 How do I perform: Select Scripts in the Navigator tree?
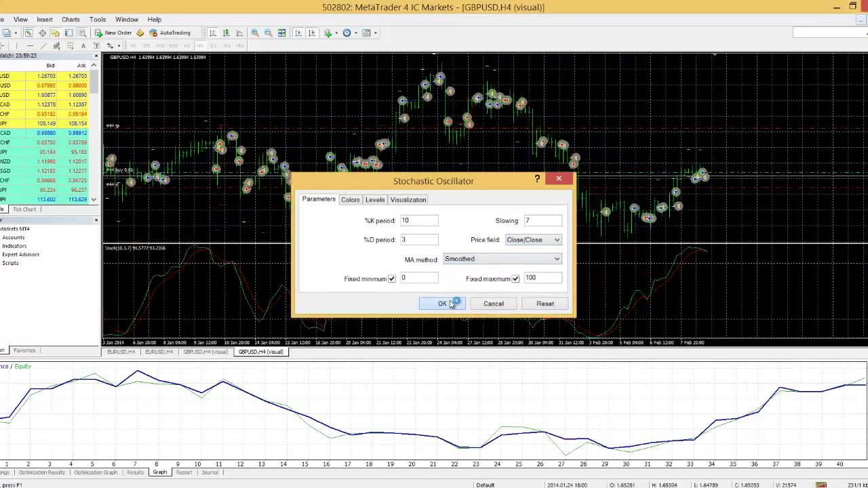coord(10,263)
